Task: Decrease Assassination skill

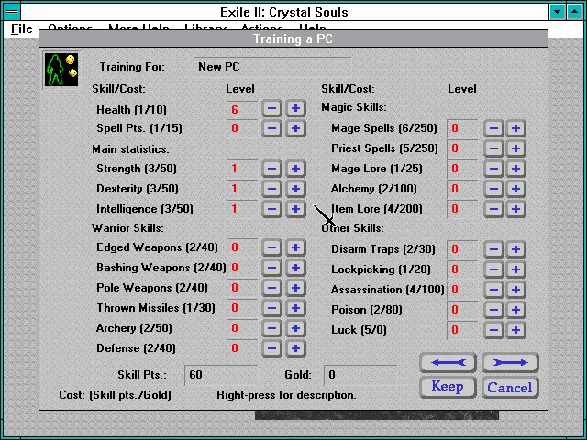Action: pyautogui.click(x=493, y=289)
